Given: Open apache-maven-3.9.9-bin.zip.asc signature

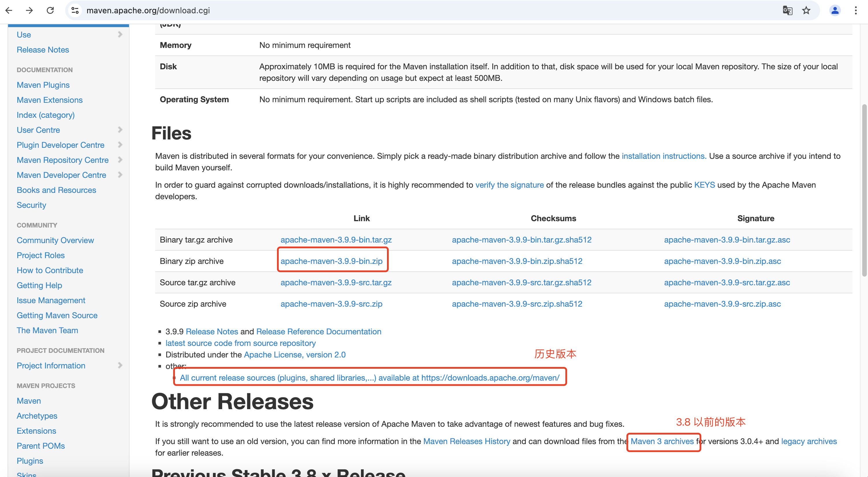Looking at the screenshot, I should 723,261.
